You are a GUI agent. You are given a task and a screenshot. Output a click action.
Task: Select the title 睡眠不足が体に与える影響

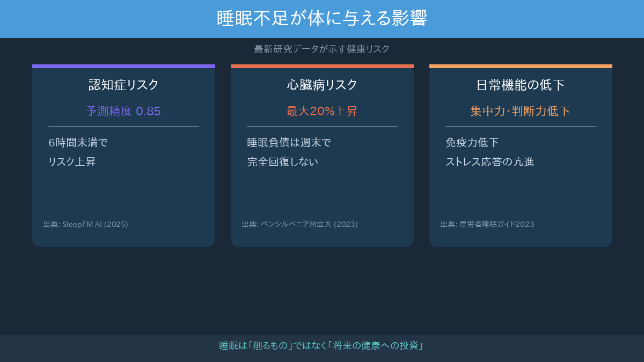tap(322, 18)
